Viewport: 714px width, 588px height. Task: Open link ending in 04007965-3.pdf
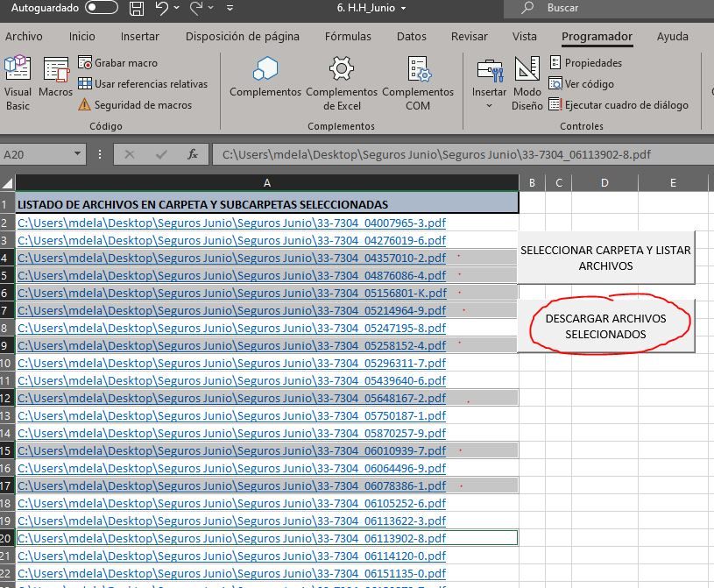point(231,223)
